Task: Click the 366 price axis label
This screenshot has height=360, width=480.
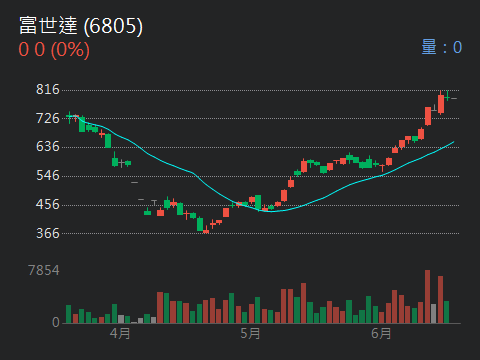Action: click(48, 233)
